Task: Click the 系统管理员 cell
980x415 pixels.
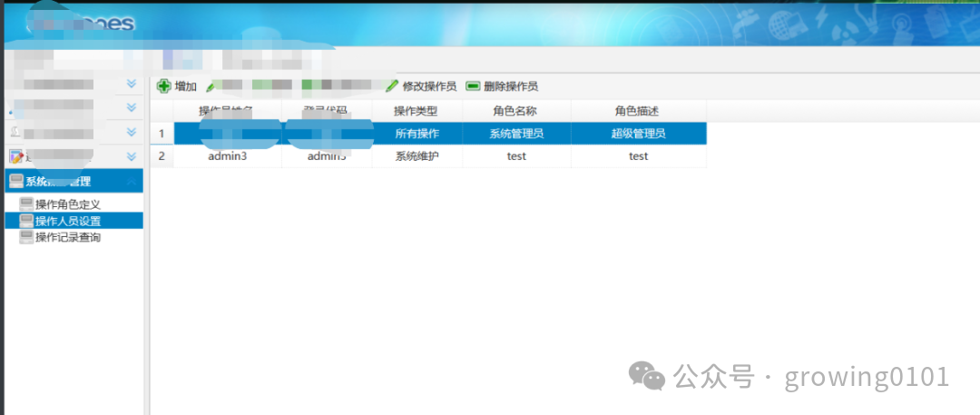Action: (x=516, y=133)
